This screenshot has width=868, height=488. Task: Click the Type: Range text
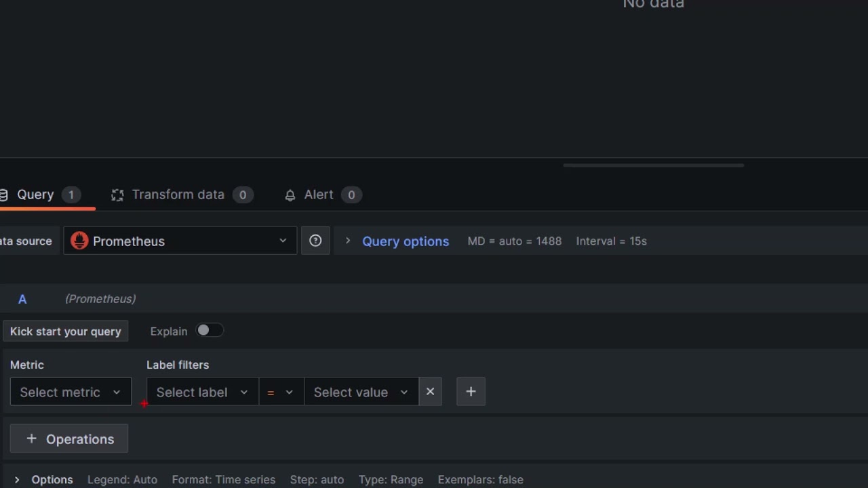tap(391, 480)
